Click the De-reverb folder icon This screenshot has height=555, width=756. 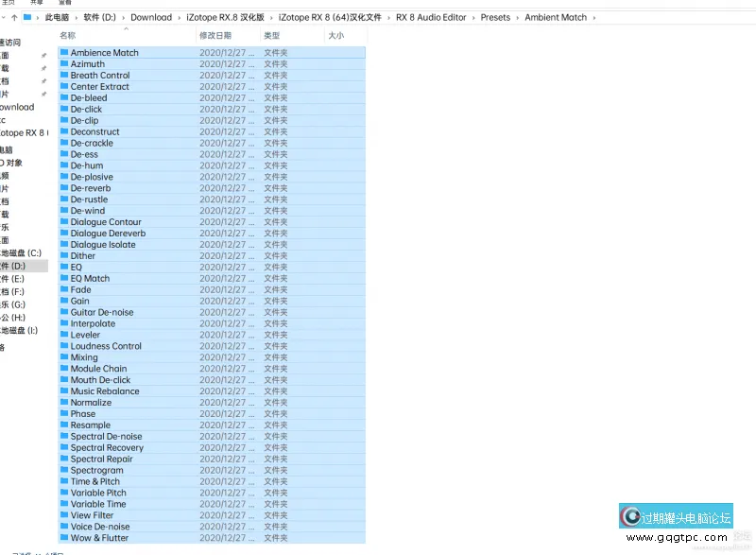tap(64, 188)
